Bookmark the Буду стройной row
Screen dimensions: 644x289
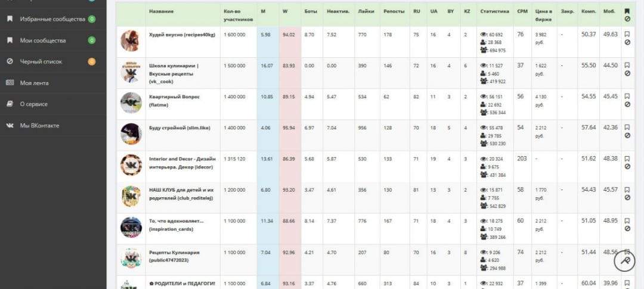[627, 128]
